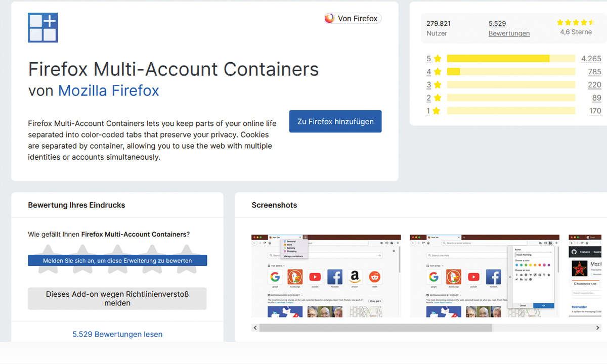Report the add-on for a policy violation
The width and height of the screenshot is (607, 364).
pos(117,298)
